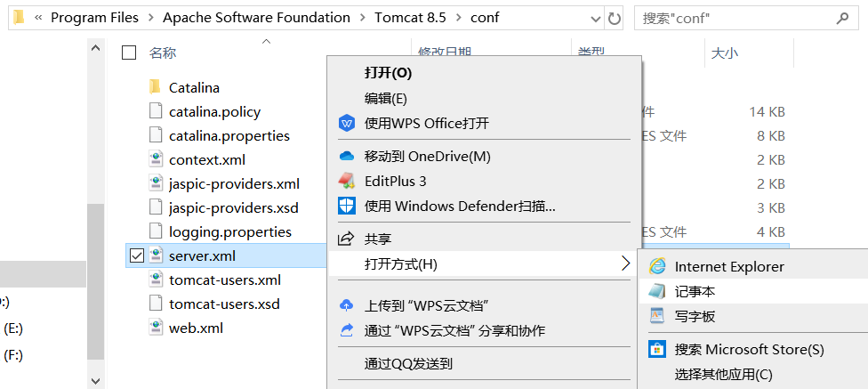The image size is (868, 389).
Task: Expand the chevron after Program Files
Action: point(150,18)
